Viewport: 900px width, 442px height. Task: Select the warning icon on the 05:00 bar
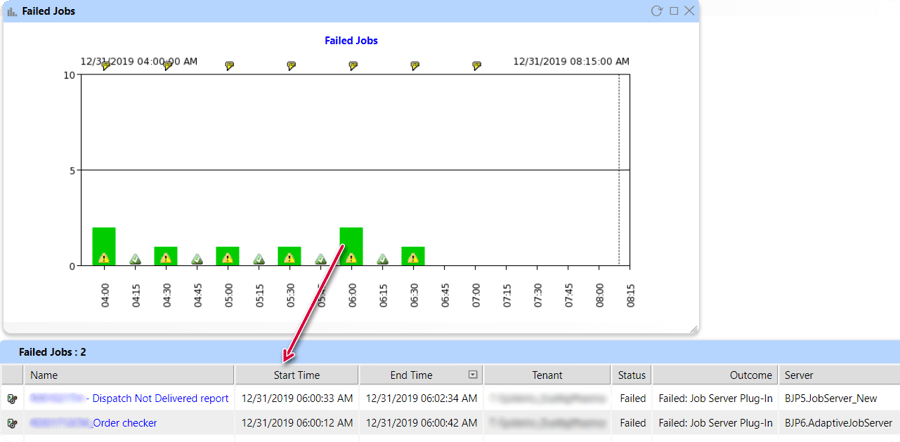(x=227, y=258)
